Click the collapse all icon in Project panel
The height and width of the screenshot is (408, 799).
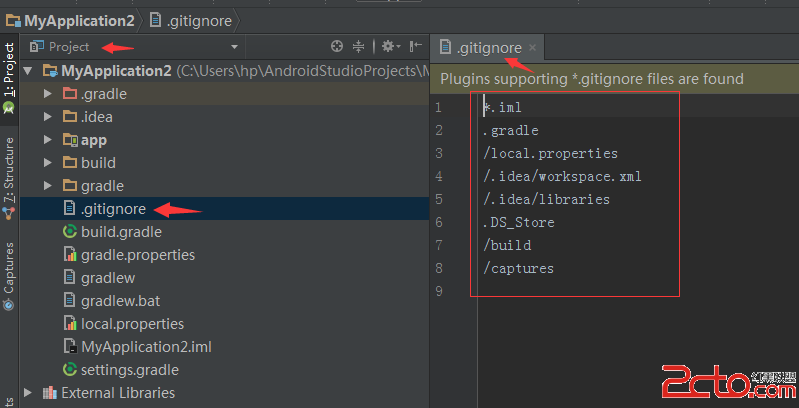(x=358, y=46)
